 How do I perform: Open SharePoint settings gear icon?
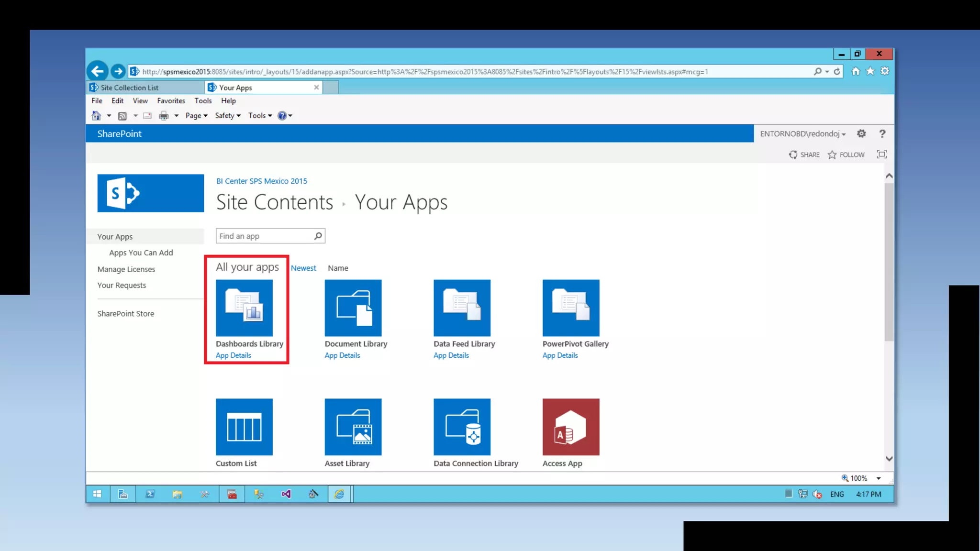[861, 134]
